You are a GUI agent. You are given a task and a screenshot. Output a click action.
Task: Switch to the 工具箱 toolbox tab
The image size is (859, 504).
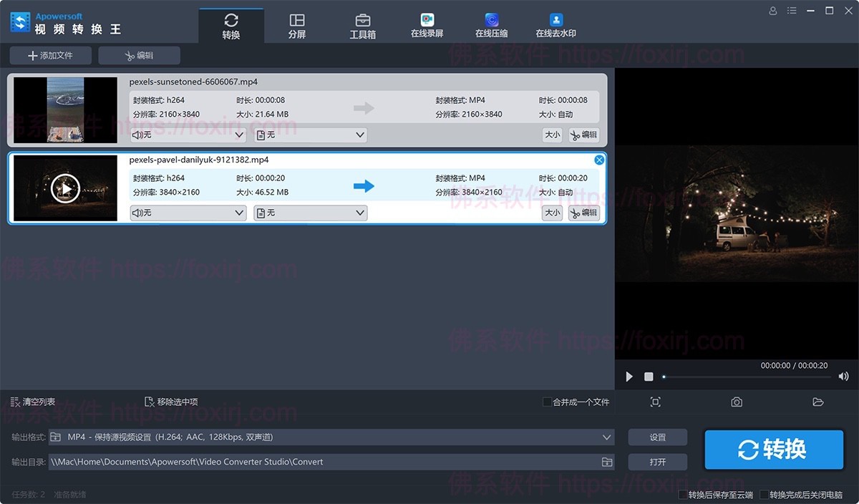[362, 26]
